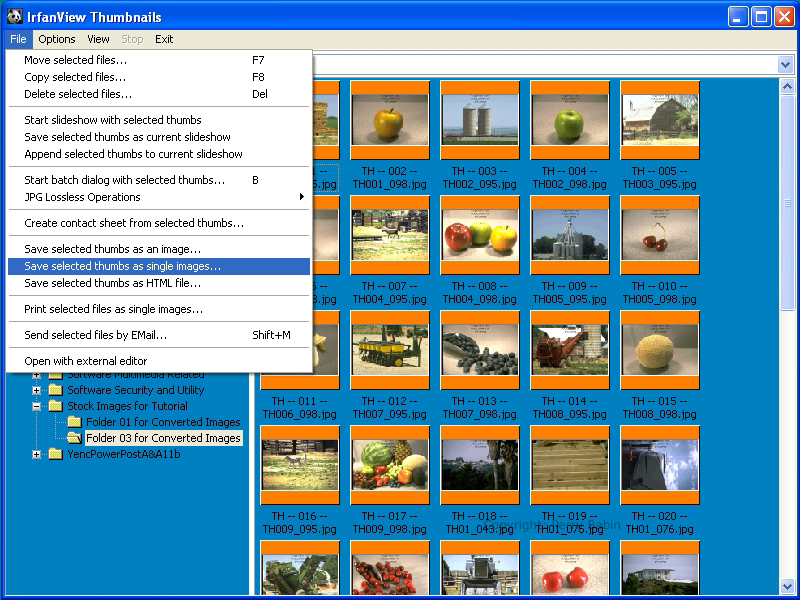
Task: Append selected thumbs to current slideshow
Action: [x=159, y=154]
